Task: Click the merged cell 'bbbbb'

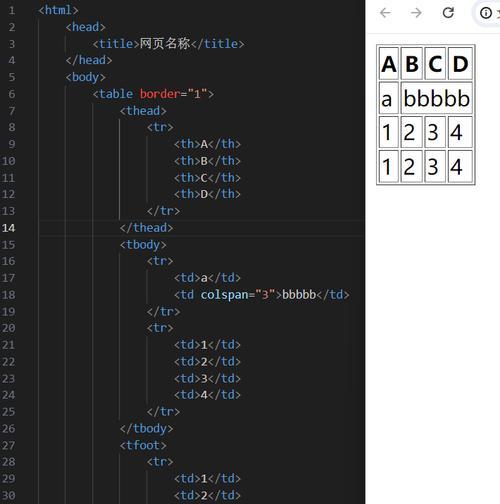Action: (x=437, y=98)
